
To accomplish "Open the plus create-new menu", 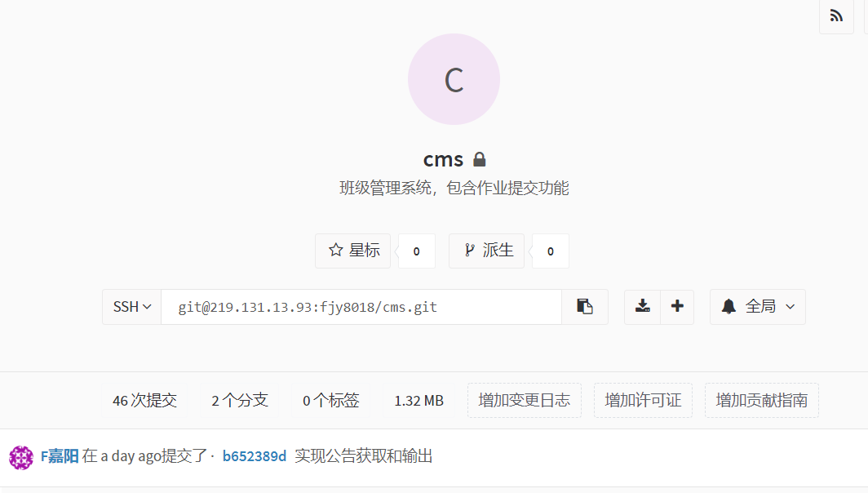I will [x=677, y=306].
